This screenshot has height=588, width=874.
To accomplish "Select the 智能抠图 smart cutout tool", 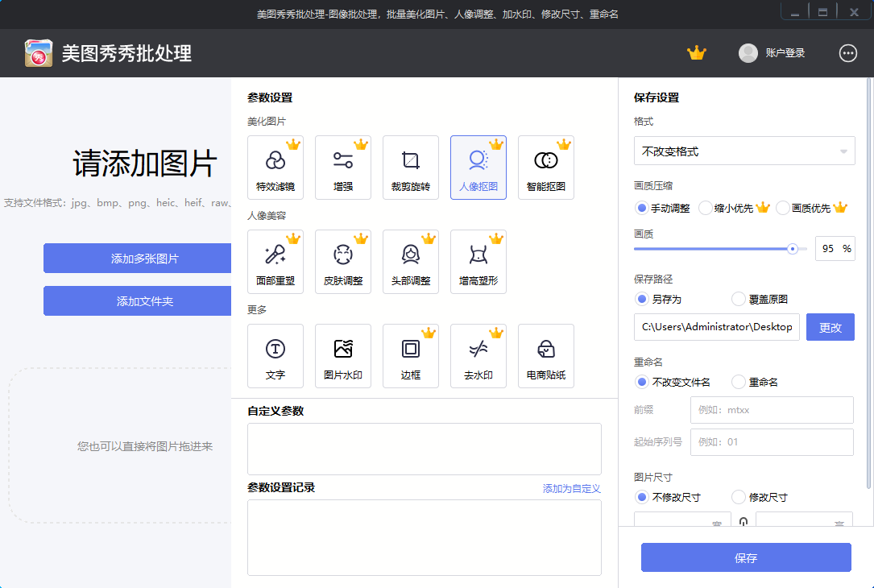I will pyautogui.click(x=546, y=167).
